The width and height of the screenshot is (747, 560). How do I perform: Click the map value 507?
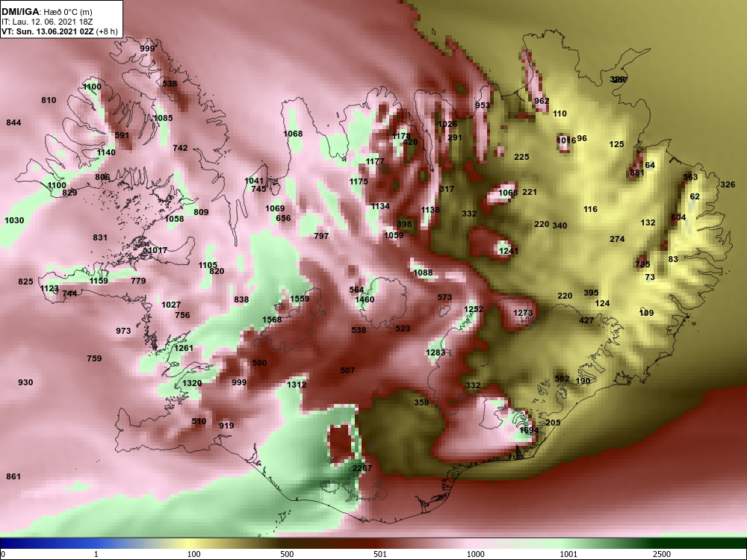point(347,370)
